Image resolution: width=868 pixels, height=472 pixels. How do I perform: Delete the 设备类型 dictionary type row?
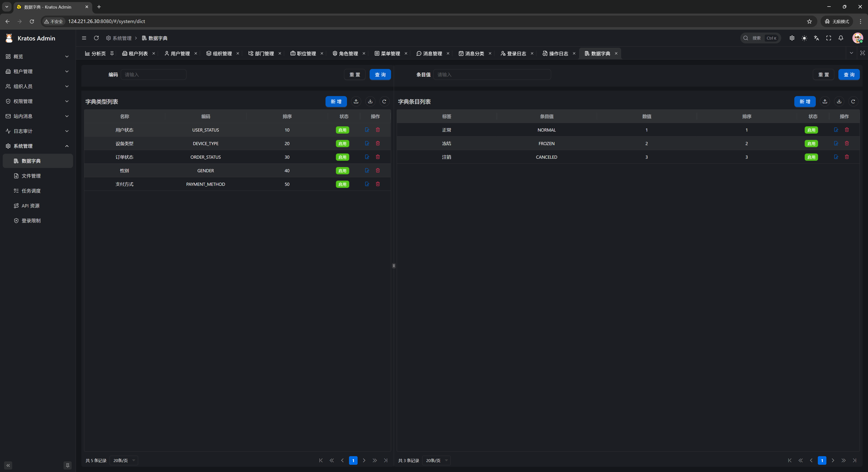pyautogui.click(x=378, y=143)
